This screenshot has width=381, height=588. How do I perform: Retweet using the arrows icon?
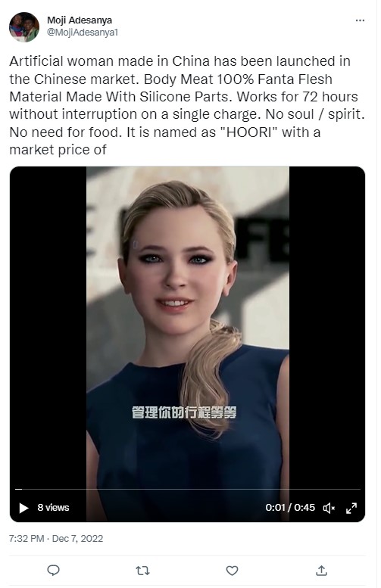142,571
